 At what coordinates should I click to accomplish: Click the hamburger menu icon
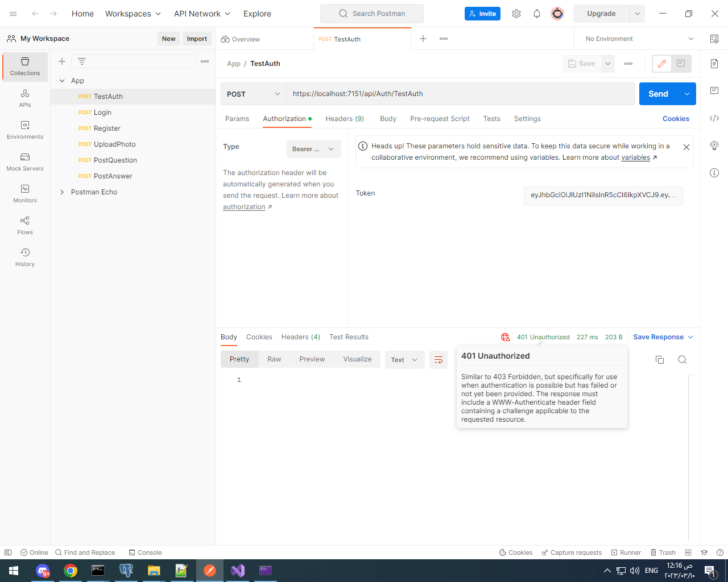coord(13,14)
